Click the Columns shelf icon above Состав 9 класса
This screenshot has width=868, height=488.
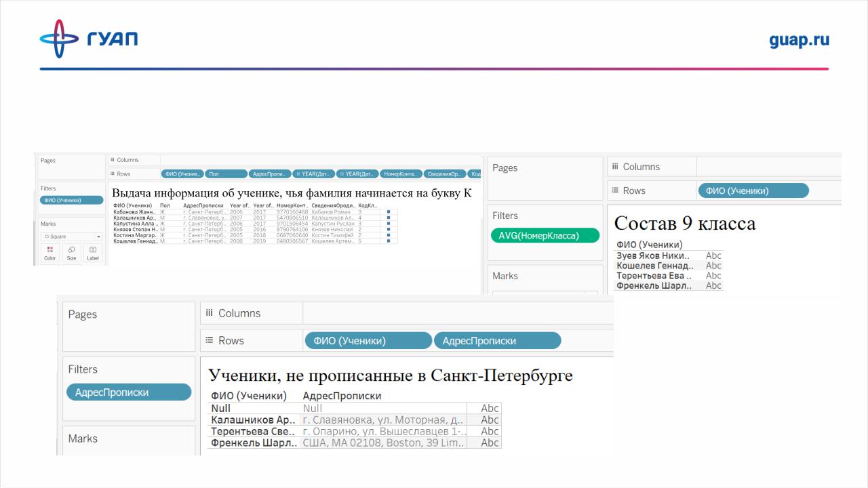tap(615, 167)
